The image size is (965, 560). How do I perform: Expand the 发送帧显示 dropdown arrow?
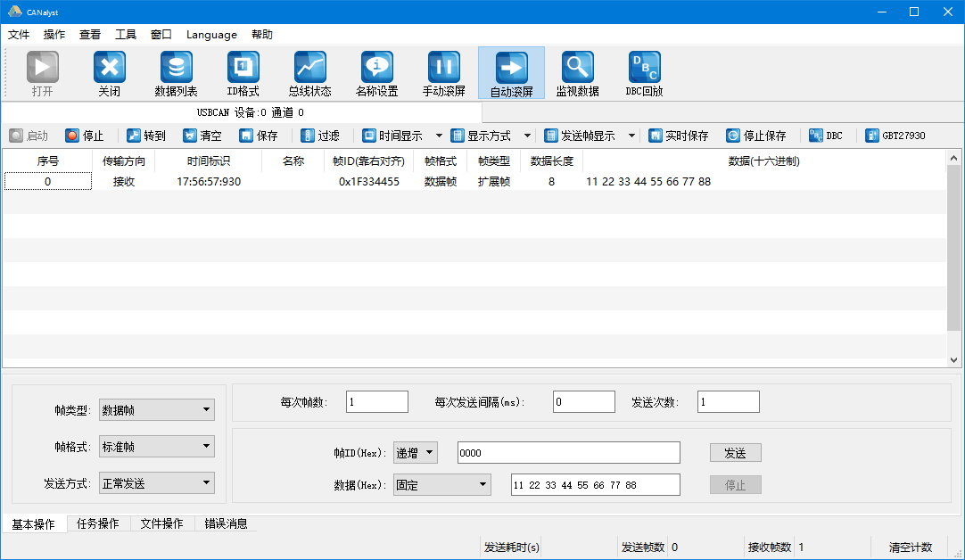631,136
